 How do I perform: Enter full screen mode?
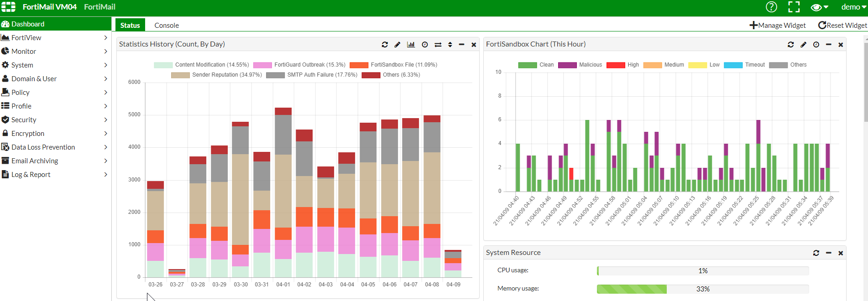[x=794, y=7]
